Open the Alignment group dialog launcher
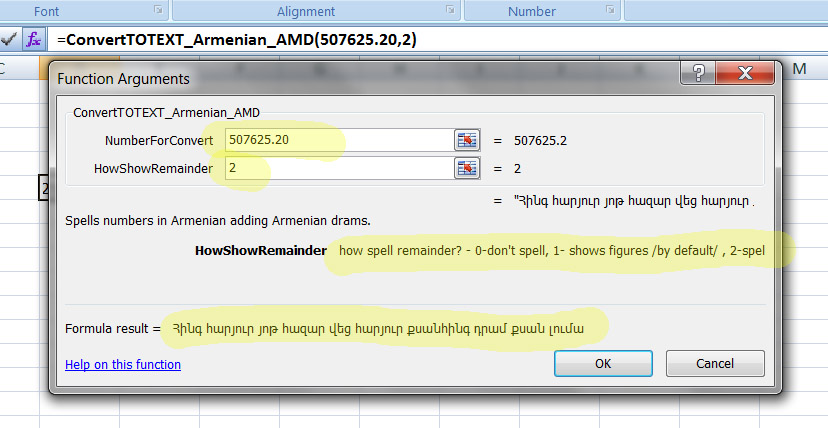Image resolution: width=828 pixels, height=428 pixels. [x=449, y=11]
